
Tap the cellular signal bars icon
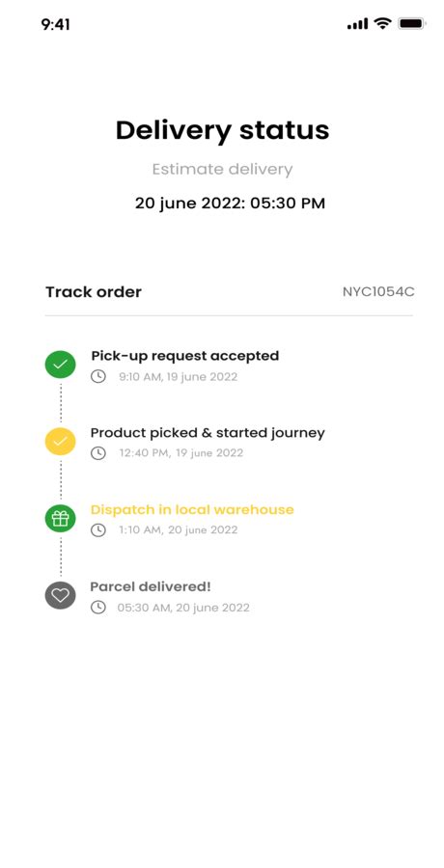[x=357, y=24]
